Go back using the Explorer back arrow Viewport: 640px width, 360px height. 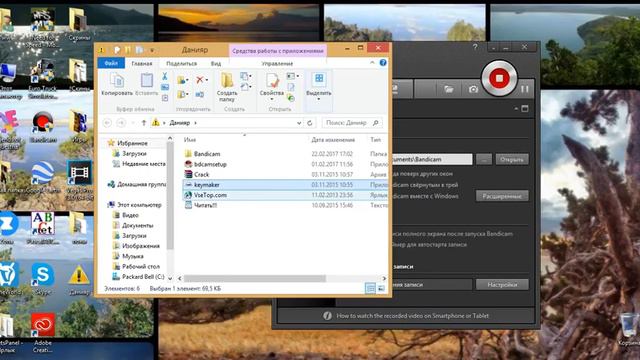click(x=107, y=122)
